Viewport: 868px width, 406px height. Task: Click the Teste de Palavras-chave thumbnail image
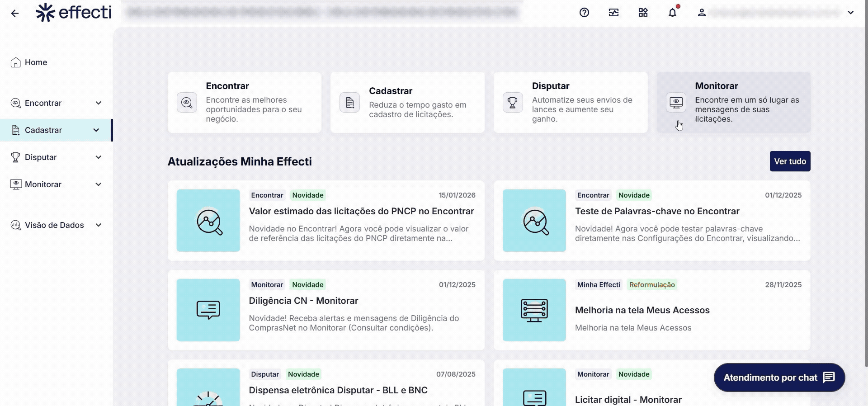534,221
